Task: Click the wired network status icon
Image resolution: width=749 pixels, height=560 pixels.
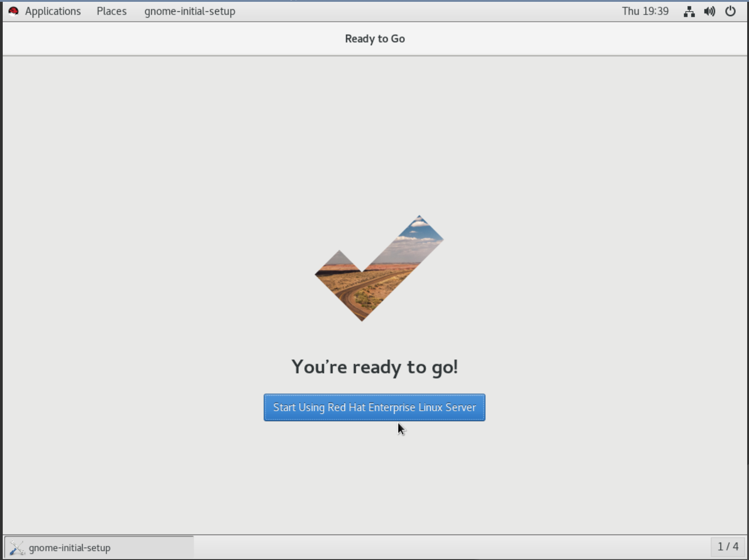Action: point(689,11)
